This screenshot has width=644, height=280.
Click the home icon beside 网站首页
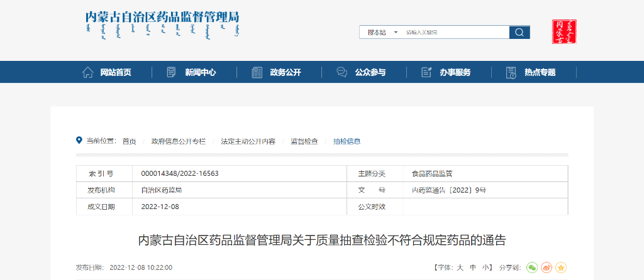tap(88, 72)
